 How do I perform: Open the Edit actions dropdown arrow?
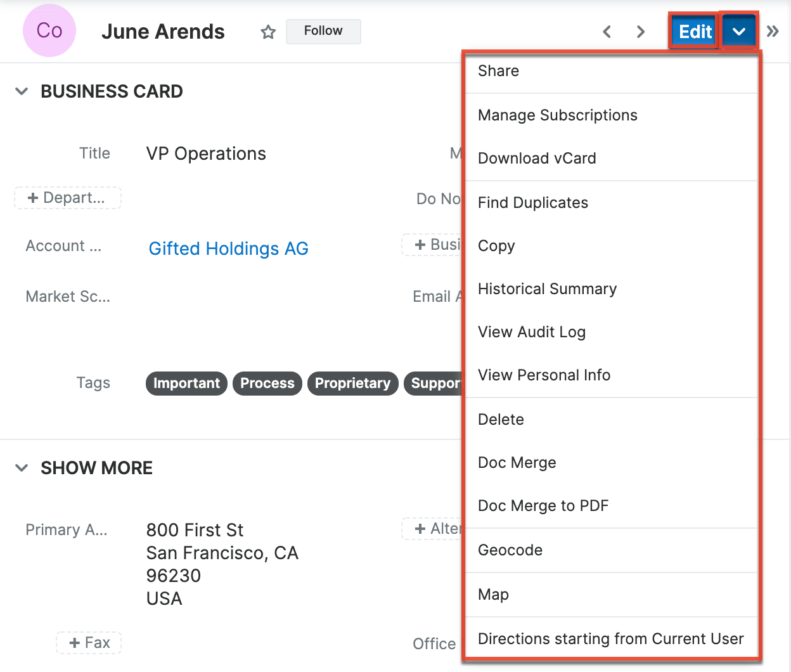pos(738,31)
